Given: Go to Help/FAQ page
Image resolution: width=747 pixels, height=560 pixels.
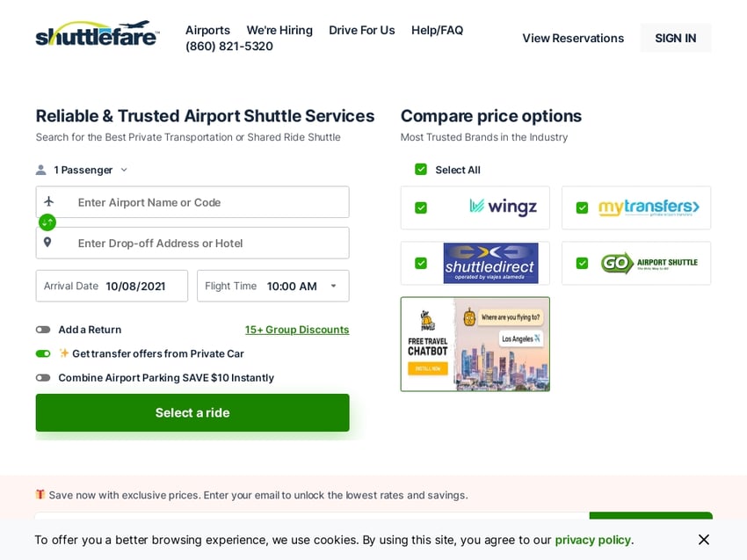Looking at the screenshot, I should pos(437,30).
